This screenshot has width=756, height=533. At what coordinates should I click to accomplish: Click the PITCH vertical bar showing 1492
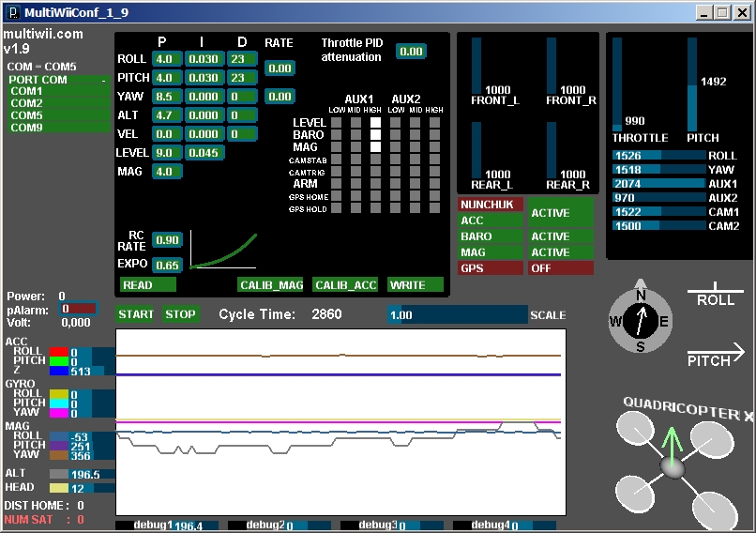point(692,84)
